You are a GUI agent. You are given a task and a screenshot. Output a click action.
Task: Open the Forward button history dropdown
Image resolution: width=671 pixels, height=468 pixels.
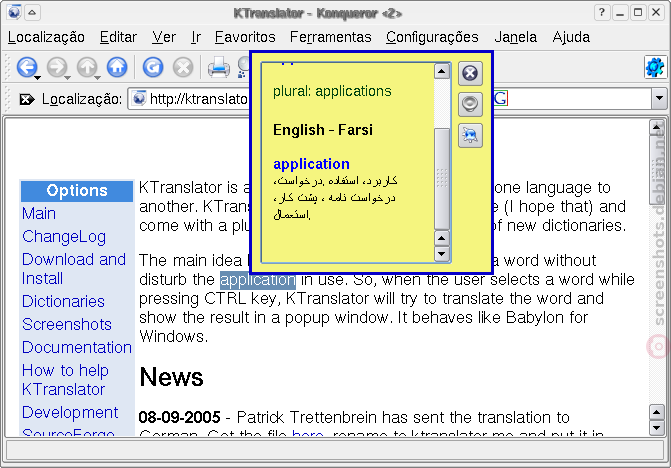(x=68, y=77)
